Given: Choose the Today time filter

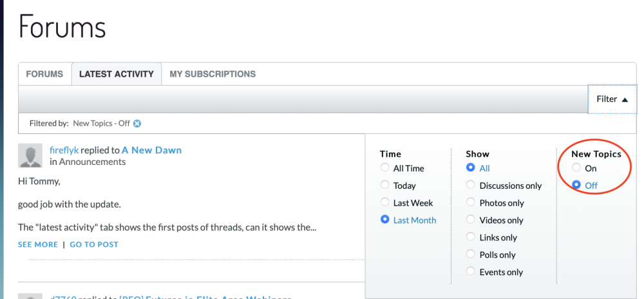Looking at the screenshot, I should [x=385, y=186].
